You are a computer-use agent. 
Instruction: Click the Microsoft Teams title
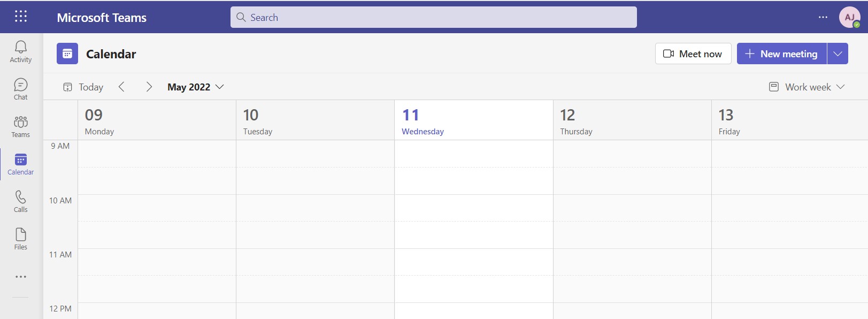102,18
